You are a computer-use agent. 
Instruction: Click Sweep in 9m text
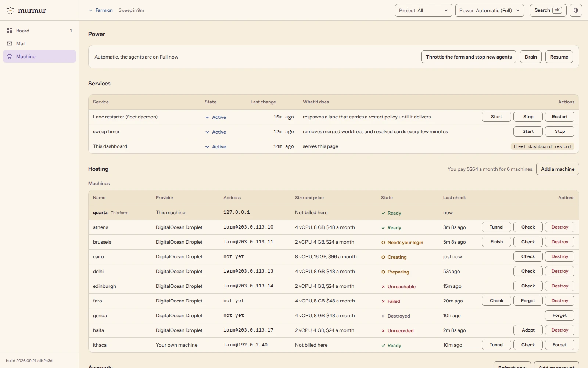click(x=131, y=10)
